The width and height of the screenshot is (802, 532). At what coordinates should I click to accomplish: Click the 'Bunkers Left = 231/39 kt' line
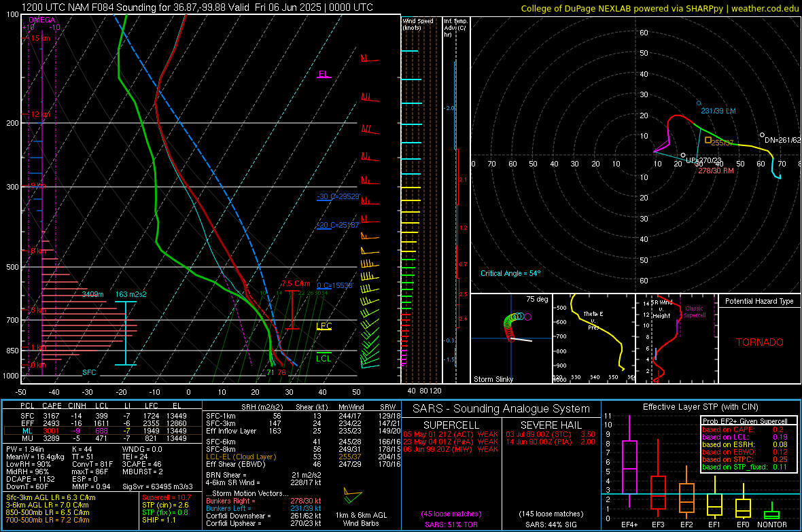[263, 508]
